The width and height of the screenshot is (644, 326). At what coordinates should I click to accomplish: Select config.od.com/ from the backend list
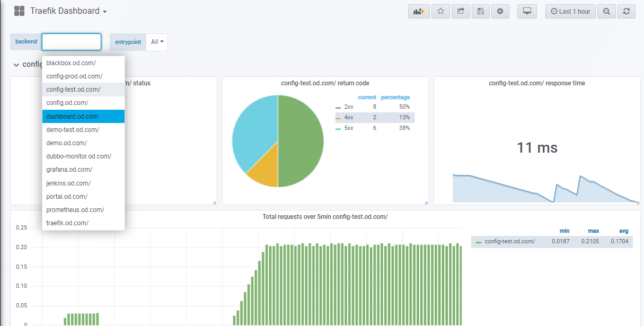coord(83,103)
